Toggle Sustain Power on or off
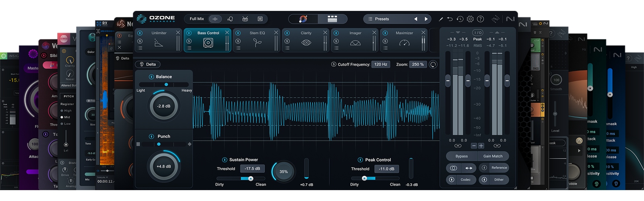Viewport: 644px width, 201px height. point(225,160)
